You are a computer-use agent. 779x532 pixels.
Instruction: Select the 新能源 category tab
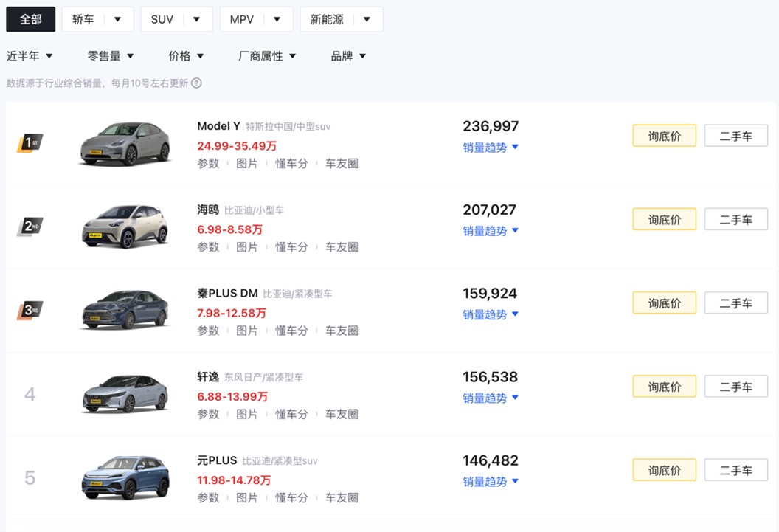[x=326, y=19]
